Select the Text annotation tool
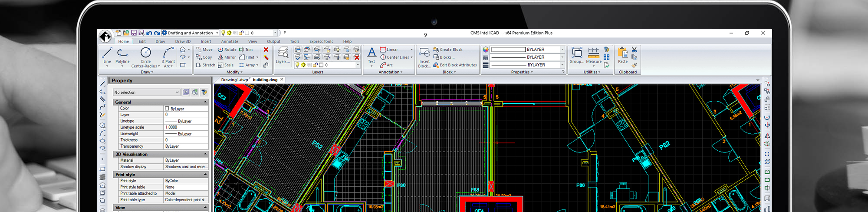This screenshot has width=868, height=212. [372, 56]
